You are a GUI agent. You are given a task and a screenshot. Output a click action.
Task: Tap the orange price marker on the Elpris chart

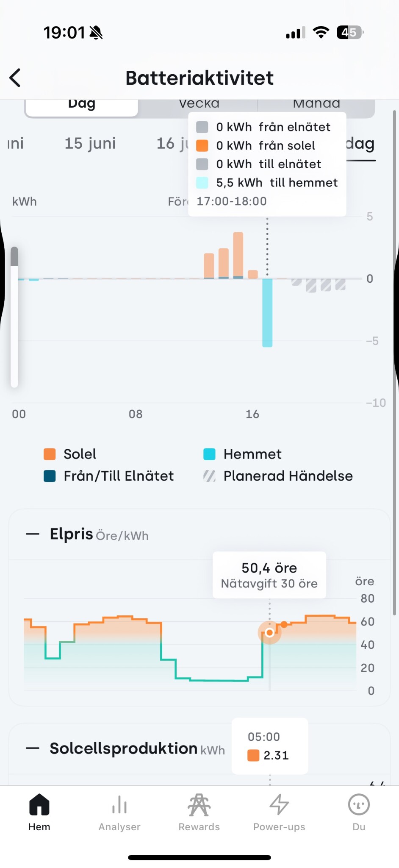269,633
